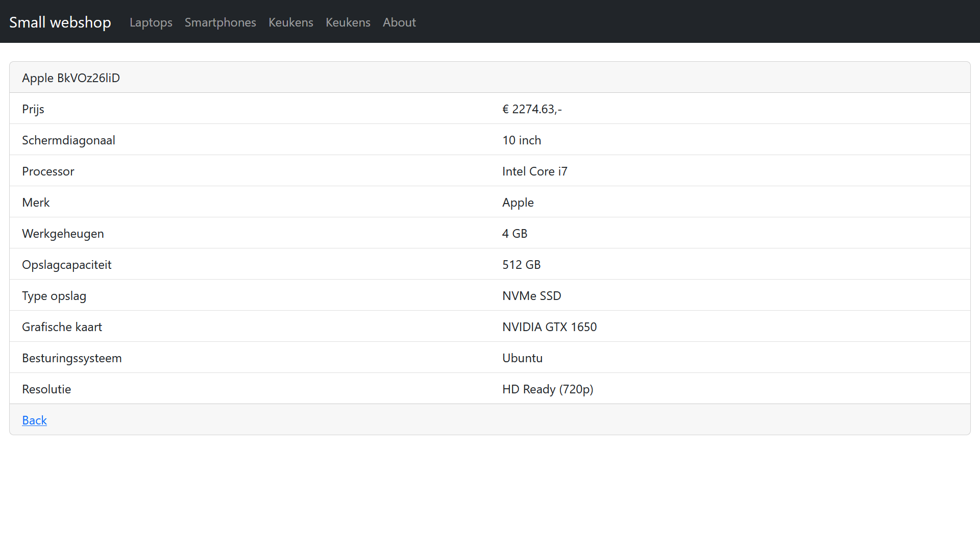Viewport: 980px width, 551px height.
Task: Go to the Smartphones category
Action: pos(220,22)
